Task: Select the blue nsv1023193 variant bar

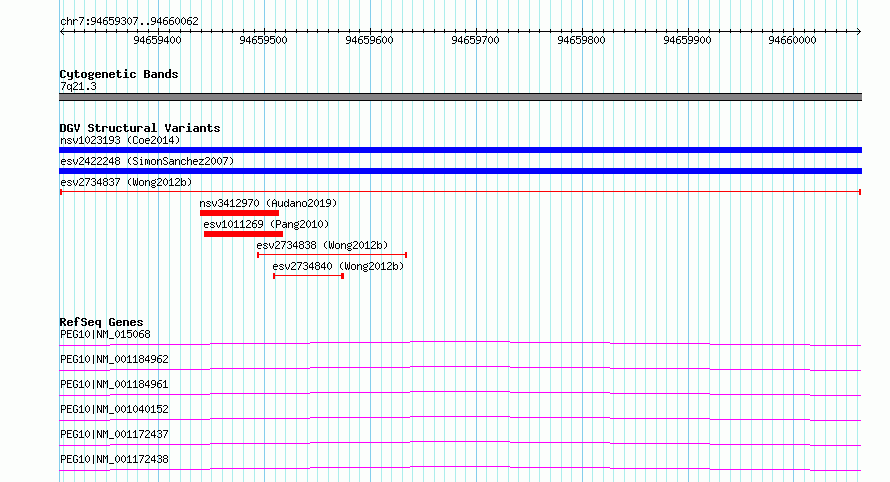Action: (460, 150)
